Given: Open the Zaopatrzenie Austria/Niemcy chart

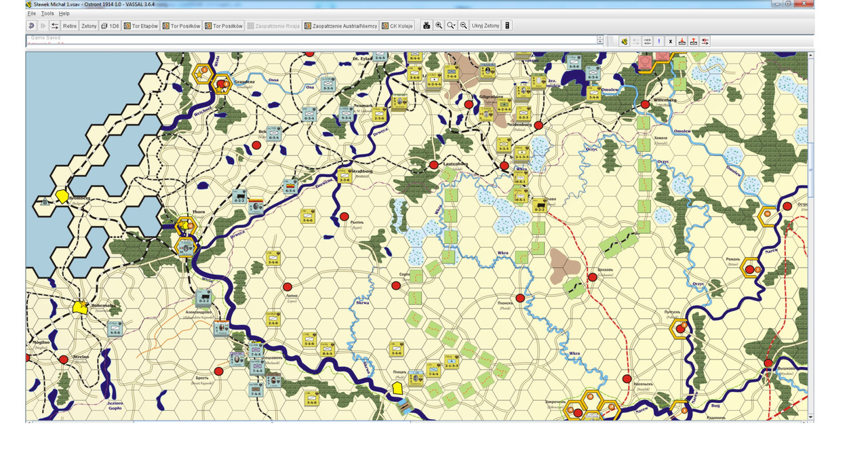Looking at the screenshot, I should tap(341, 26).
